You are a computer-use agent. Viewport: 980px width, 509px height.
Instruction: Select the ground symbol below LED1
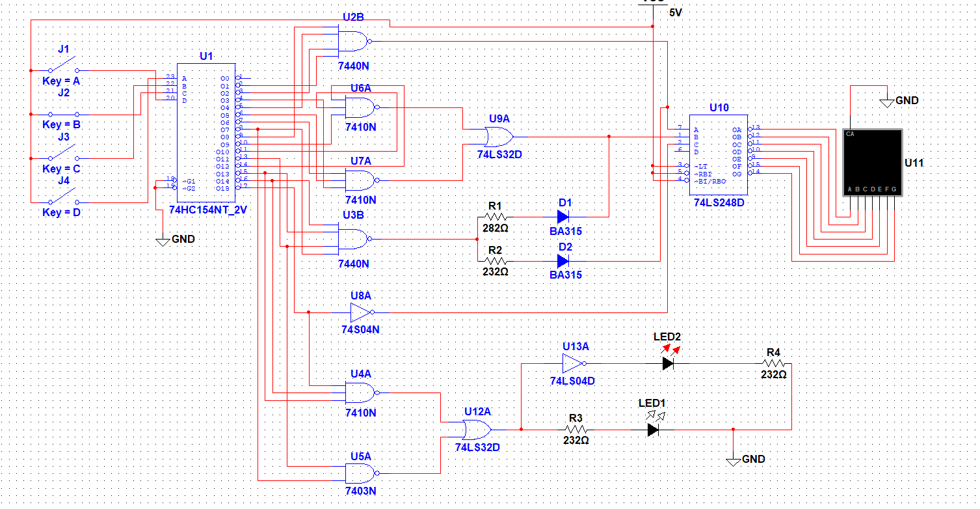(x=733, y=460)
